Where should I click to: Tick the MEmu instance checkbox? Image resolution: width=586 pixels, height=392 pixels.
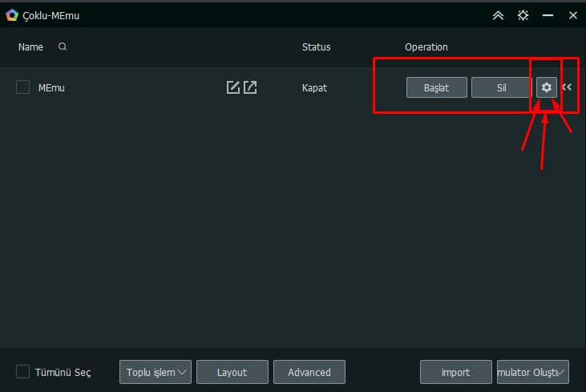pos(22,87)
